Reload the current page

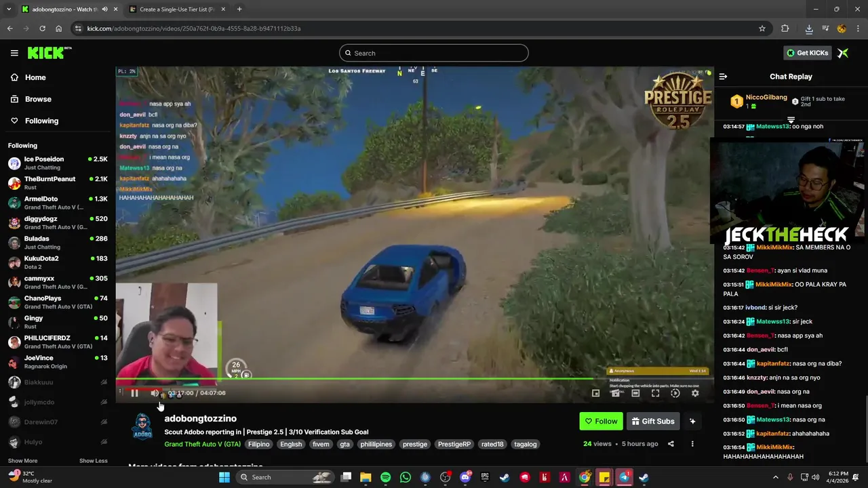tap(42, 28)
